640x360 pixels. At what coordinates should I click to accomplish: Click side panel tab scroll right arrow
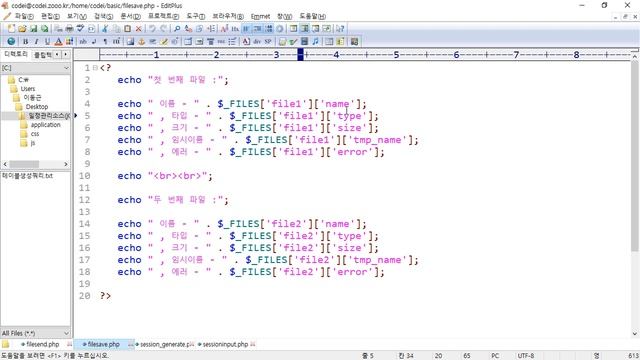[65, 54]
